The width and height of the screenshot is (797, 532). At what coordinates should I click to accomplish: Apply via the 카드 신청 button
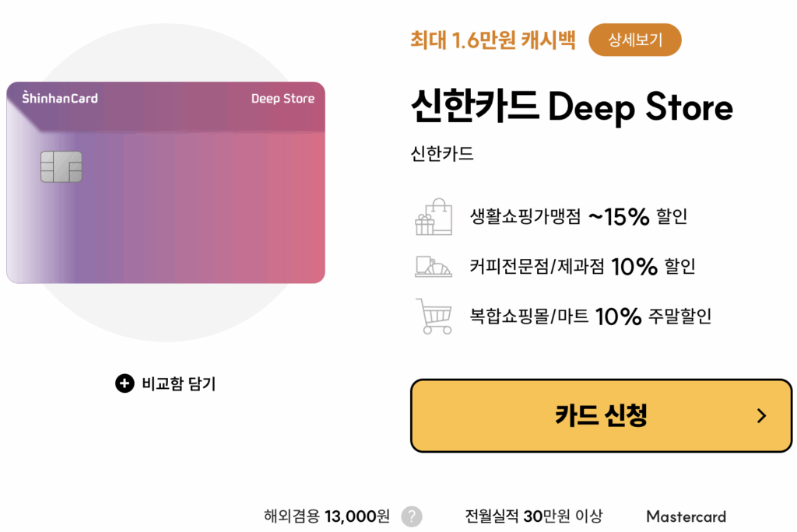[x=601, y=415]
